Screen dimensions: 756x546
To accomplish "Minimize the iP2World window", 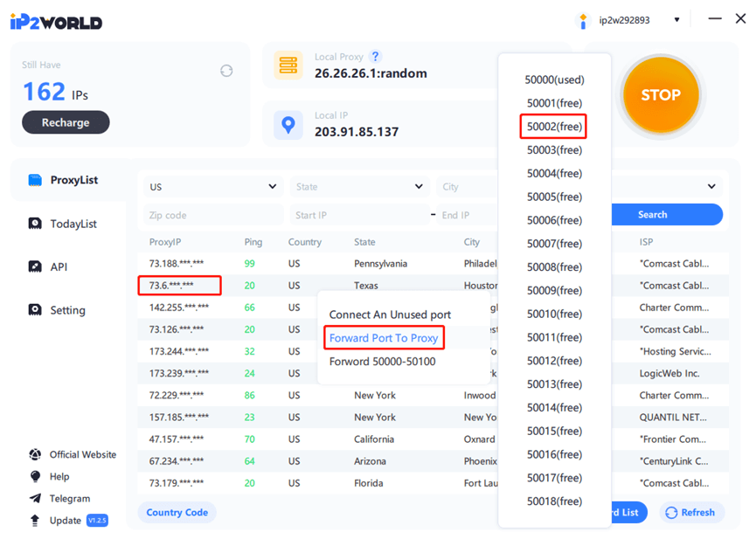I will click(x=715, y=19).
